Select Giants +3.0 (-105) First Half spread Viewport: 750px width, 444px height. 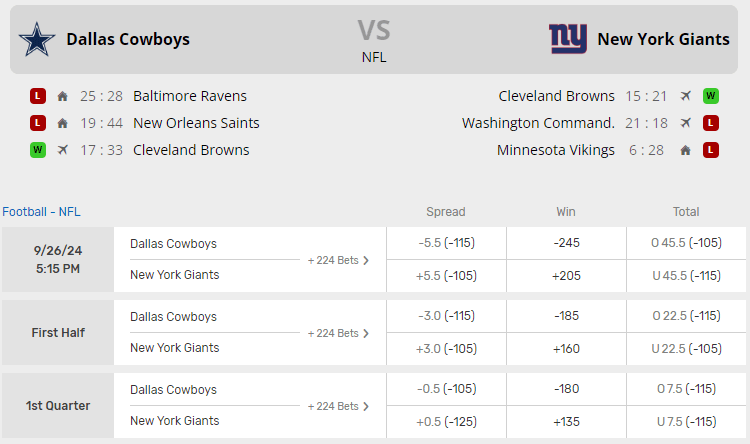pos(446,348)
